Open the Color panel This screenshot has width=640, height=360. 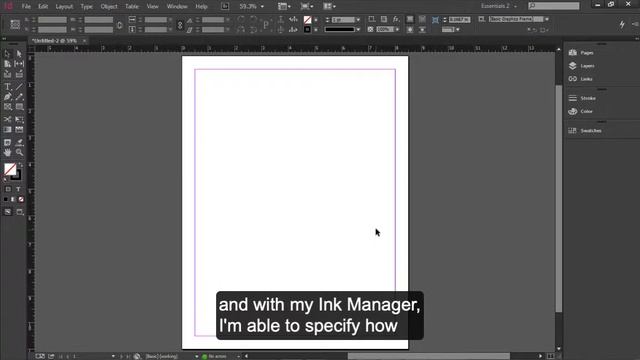point(586,111)
